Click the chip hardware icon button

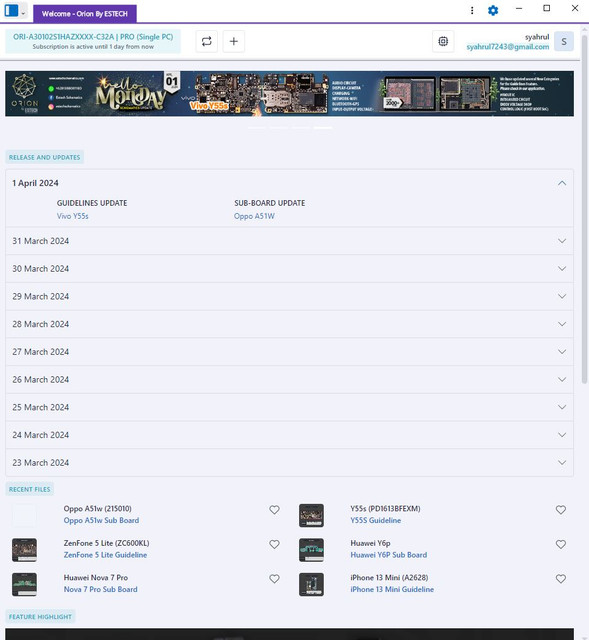pyautogui.click(x=443, y=41)
